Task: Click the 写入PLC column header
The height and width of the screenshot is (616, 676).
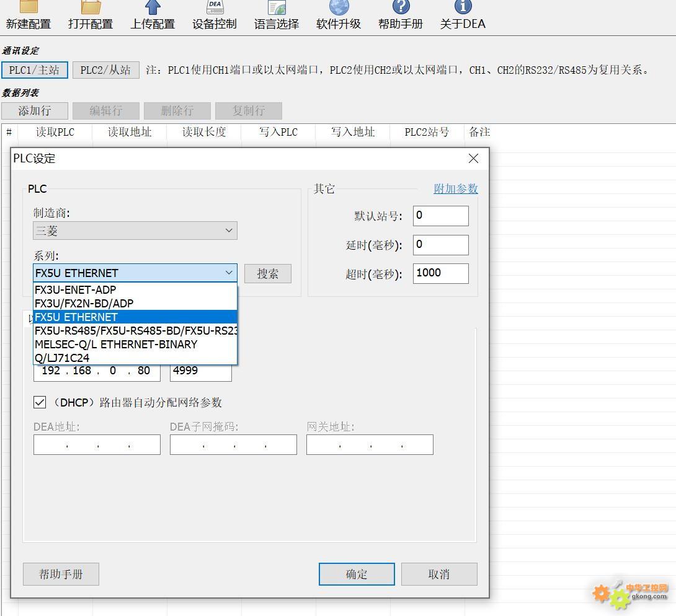Action: click(278, 132)
